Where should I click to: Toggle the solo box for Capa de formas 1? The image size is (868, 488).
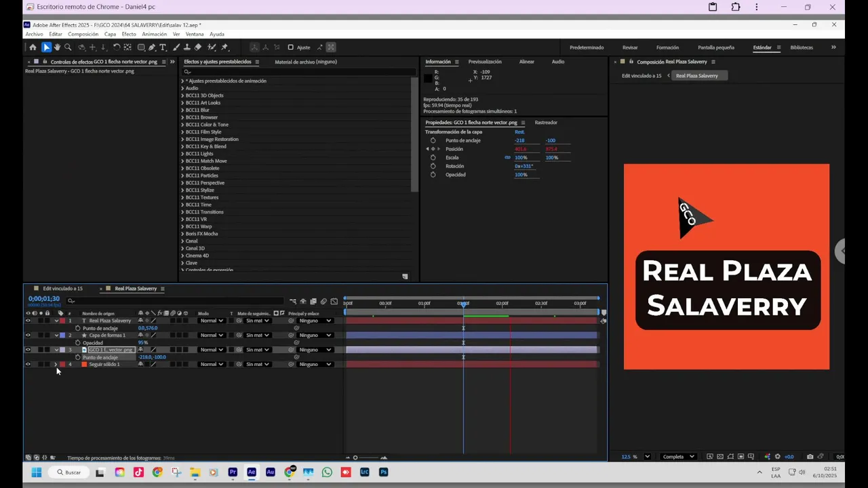pyautogui.click(x=41, y=335)
